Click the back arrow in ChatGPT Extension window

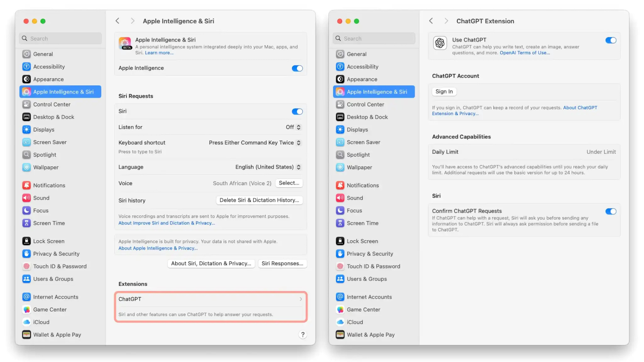tap(431, 21)
